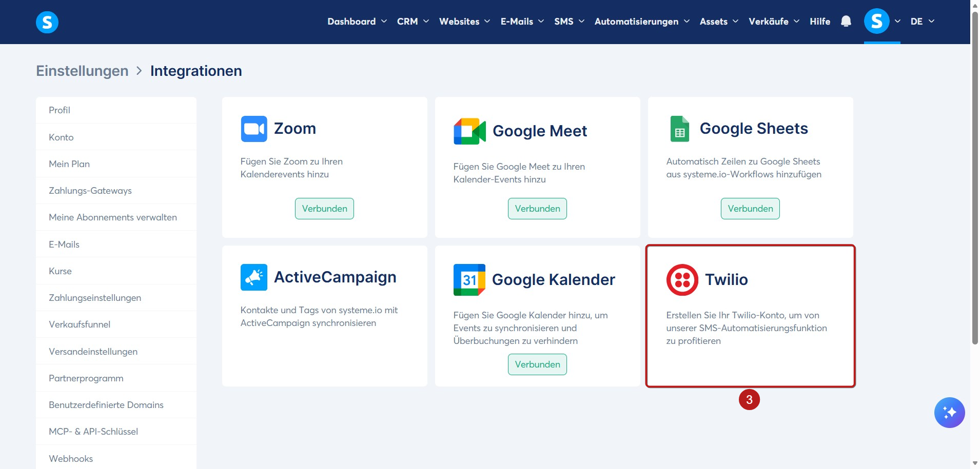Viewport: 980px width, 469px height.
Task: Click the Integrationen breadcrumb title
Action: click(x=196, y=71)
